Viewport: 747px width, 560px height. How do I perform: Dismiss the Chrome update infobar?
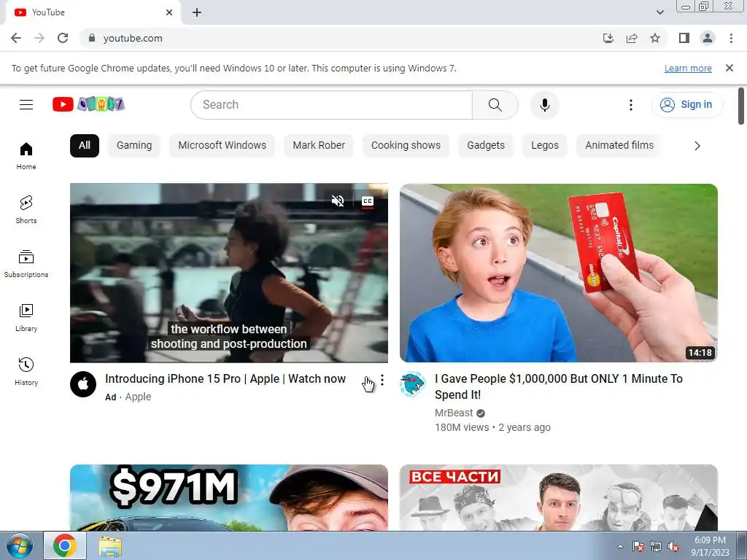(x=729, y=68)
